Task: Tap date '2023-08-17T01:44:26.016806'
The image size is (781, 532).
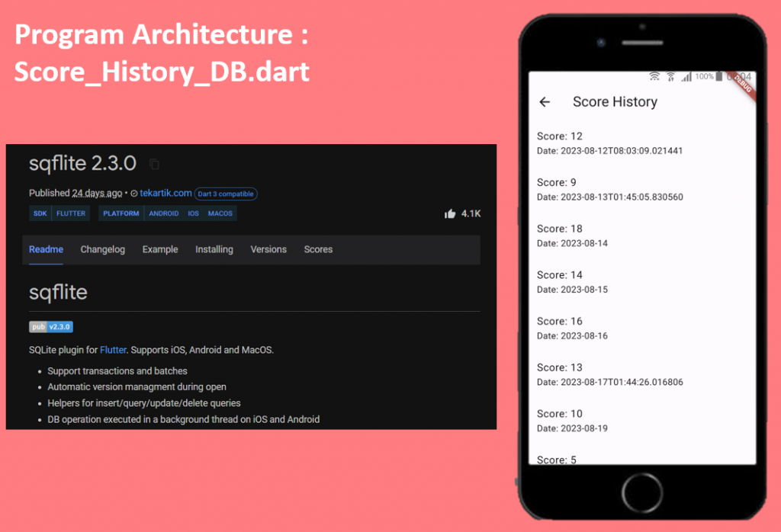Action: (x=622, y=382)
